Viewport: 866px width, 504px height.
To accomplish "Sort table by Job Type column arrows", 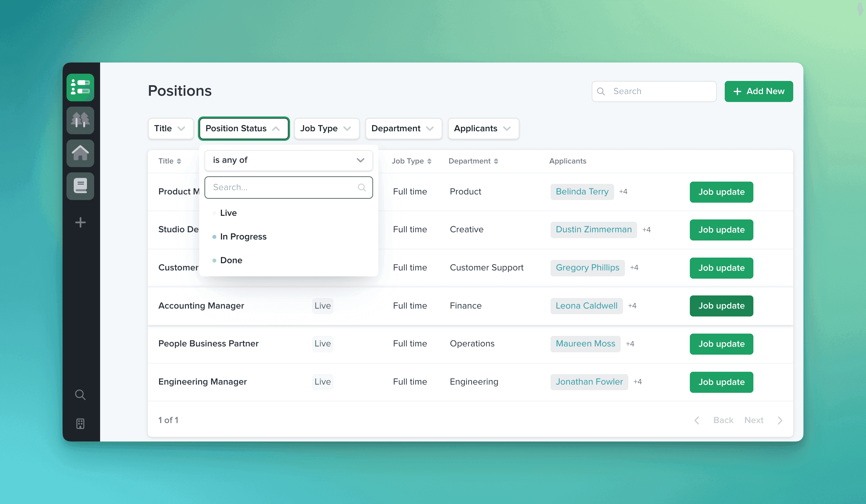I will coord(429,161).
